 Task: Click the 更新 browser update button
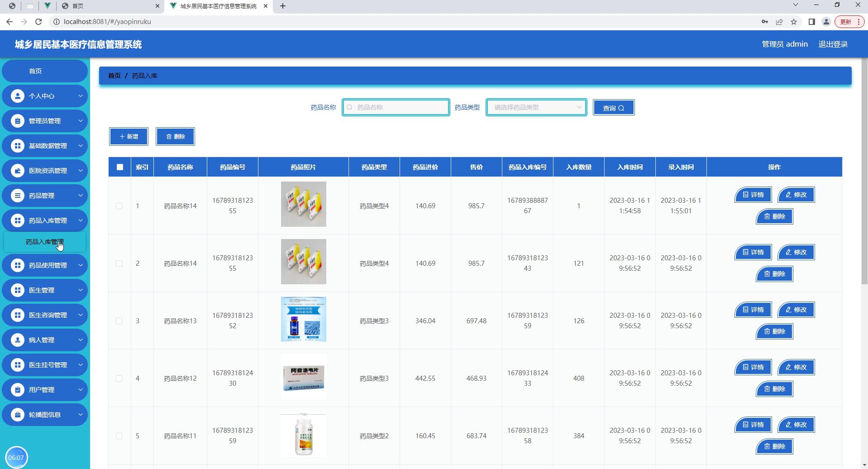(x=849, y=21)
